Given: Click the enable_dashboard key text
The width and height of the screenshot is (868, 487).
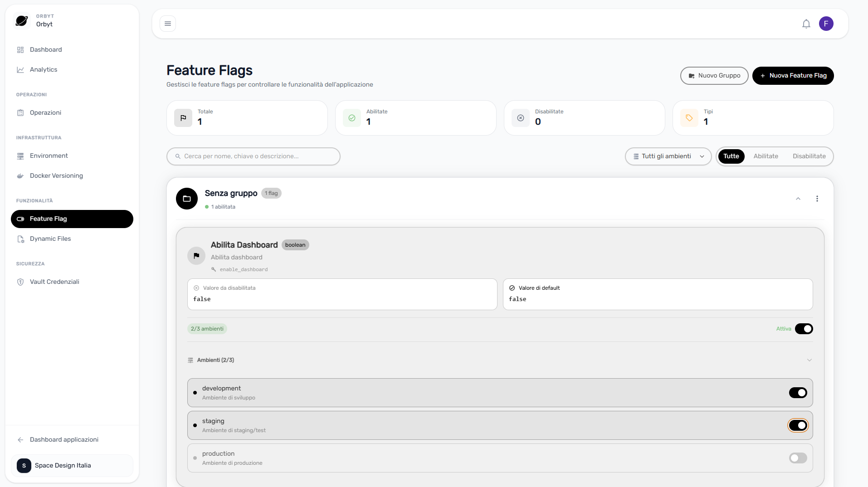Looking at the screenshot, I should (244, 269).
